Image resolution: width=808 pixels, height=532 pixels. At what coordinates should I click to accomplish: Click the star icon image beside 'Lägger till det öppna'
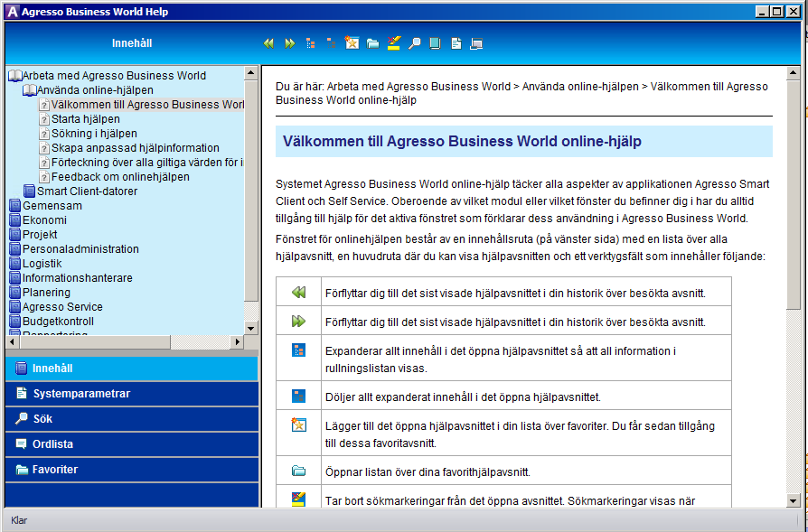tap(299, 425)
